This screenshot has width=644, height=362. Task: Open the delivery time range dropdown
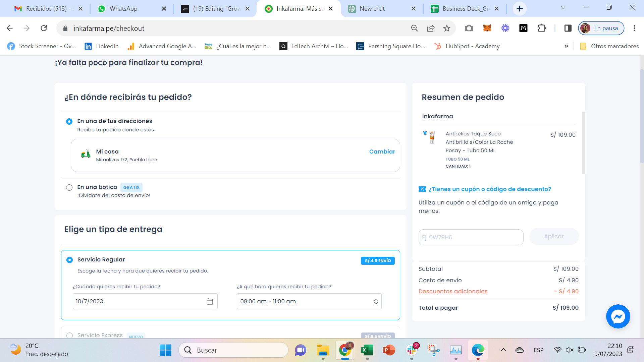(309, 301)
